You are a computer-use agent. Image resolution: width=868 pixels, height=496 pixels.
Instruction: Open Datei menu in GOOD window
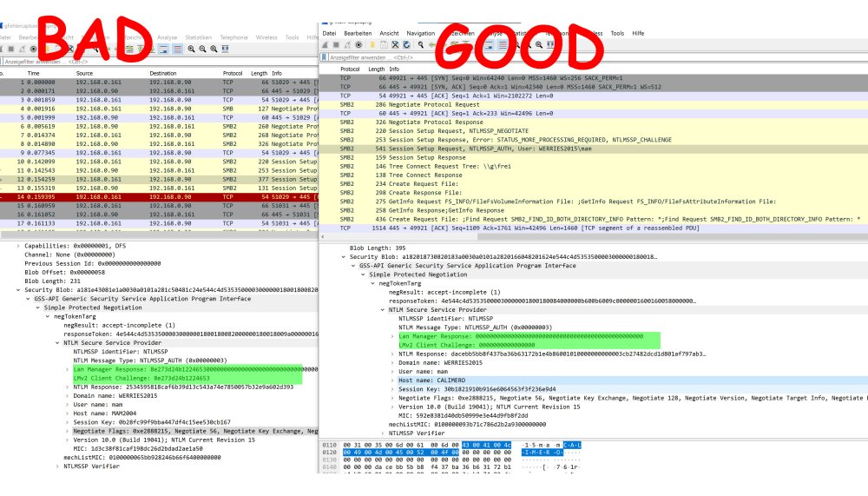click(329, 33)
